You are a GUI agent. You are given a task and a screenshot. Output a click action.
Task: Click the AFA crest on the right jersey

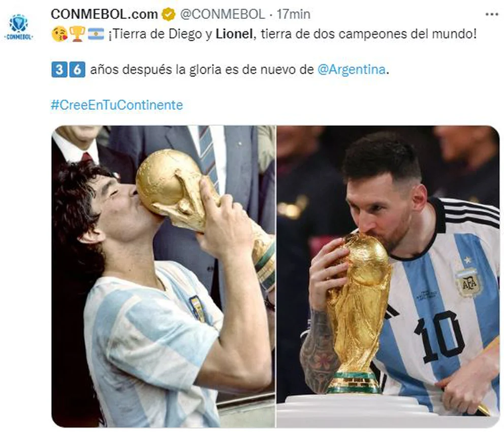tap(469, 282)
